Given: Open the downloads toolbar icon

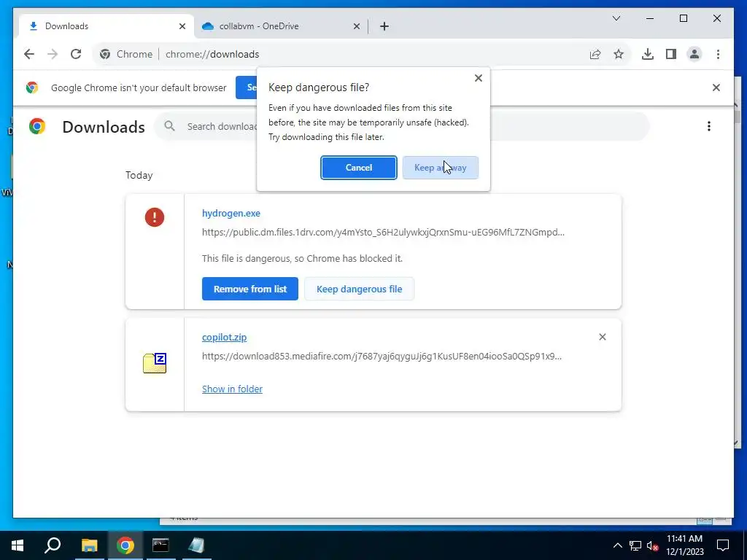Looking at the screenshot, I should (x=648, y=54).
